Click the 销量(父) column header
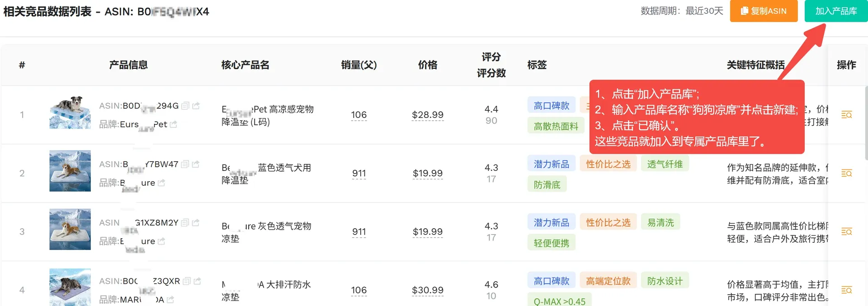Viewport: 868px width, 306px height. click(x=359, y=65)
